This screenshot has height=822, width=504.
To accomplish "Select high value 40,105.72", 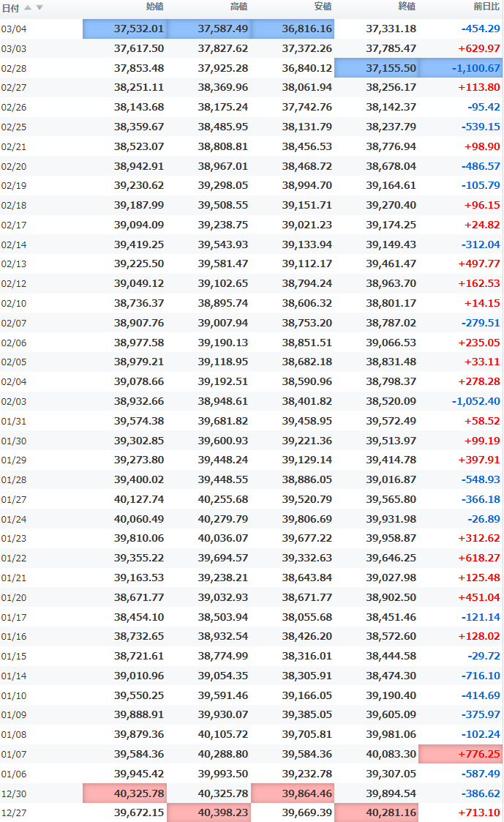I will [222, 734].
